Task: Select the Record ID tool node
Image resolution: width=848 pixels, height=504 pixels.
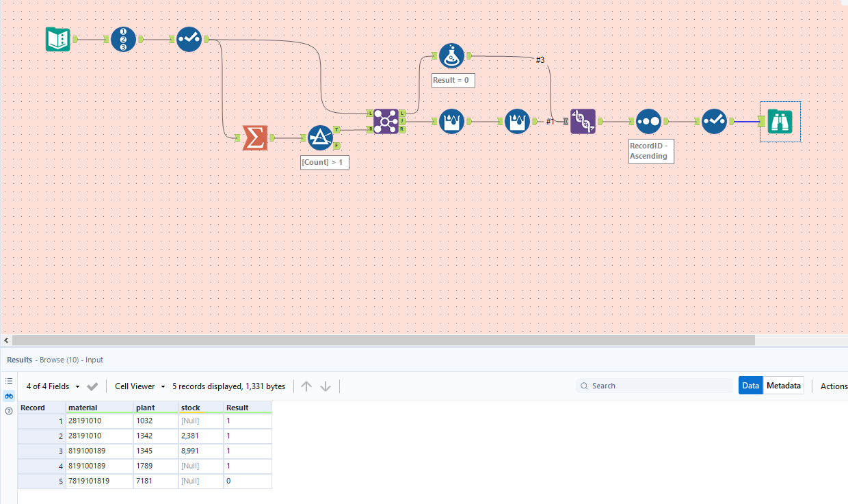Action: [x=123, y=40]
